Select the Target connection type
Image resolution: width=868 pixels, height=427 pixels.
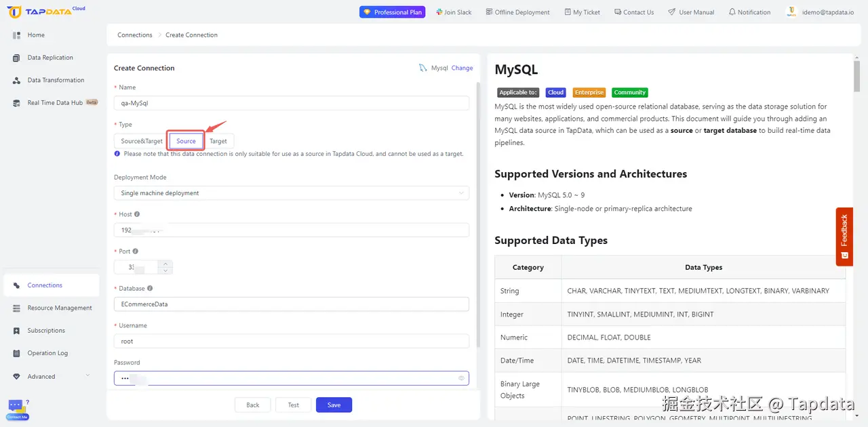point(218,141)
